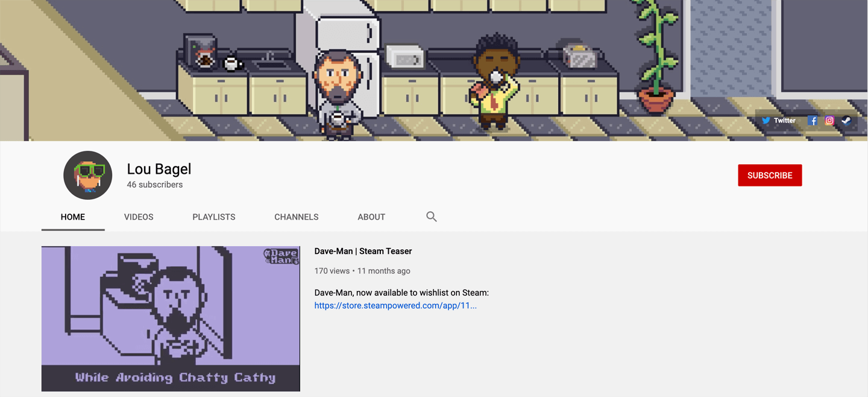Viewport: 868px width, 397px height.
Task: Click the 170 views, 11 months ago text
Action: point(362,271)
